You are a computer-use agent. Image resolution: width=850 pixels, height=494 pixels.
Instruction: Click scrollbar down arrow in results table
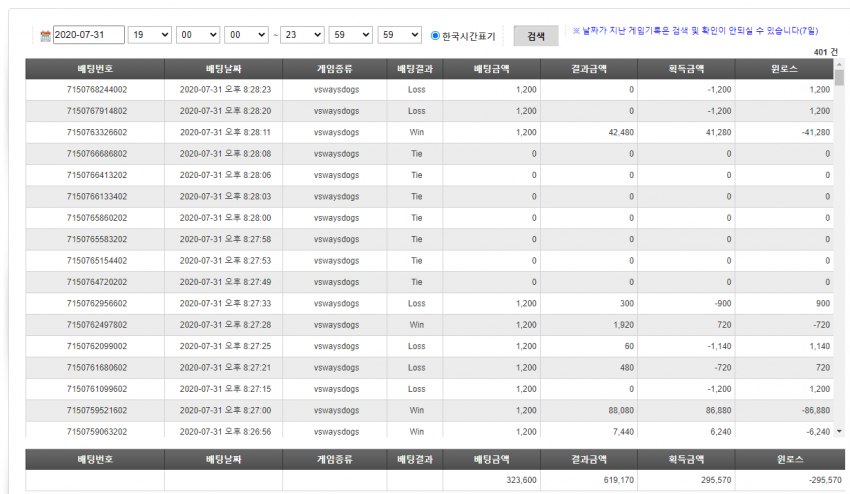click(839, 432)
